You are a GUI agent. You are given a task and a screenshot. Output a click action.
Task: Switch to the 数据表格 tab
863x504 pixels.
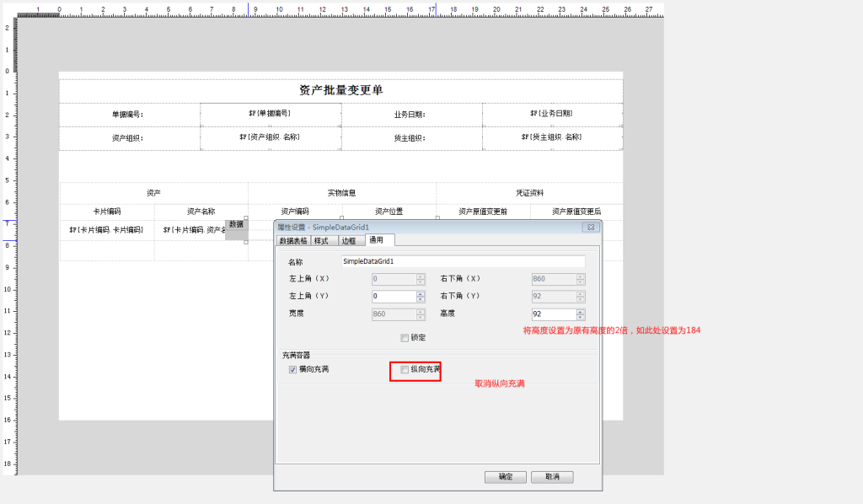[293, 239]
